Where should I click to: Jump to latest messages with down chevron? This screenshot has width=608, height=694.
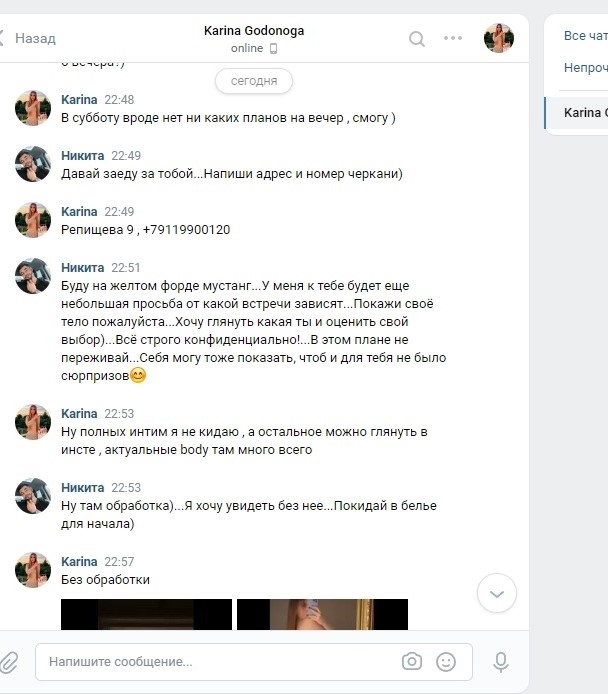(496, 594)
